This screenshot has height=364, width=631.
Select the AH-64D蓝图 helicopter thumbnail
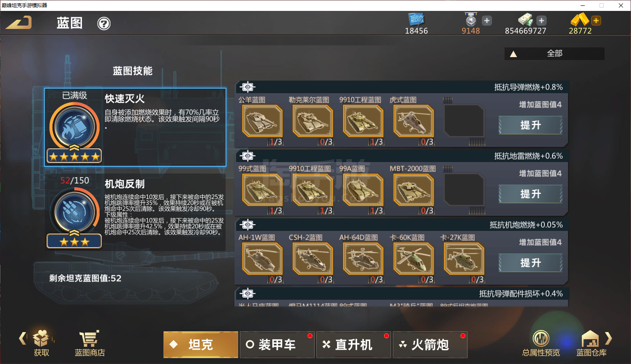pos(363,259)
